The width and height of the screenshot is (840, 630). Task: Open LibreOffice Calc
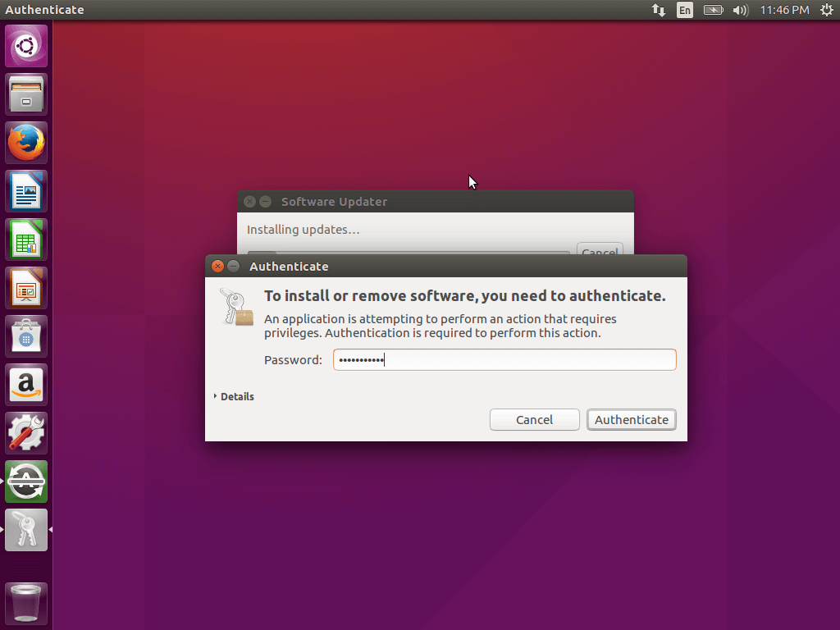[25, 239]
